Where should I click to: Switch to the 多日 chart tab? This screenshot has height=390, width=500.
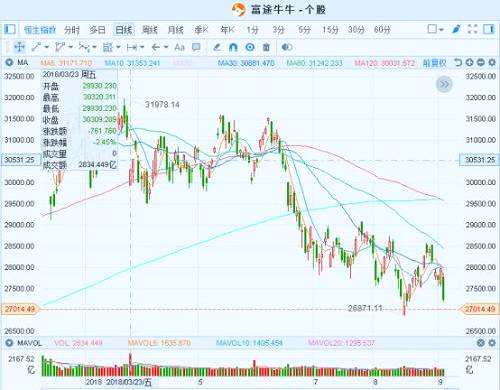(97, 30)
